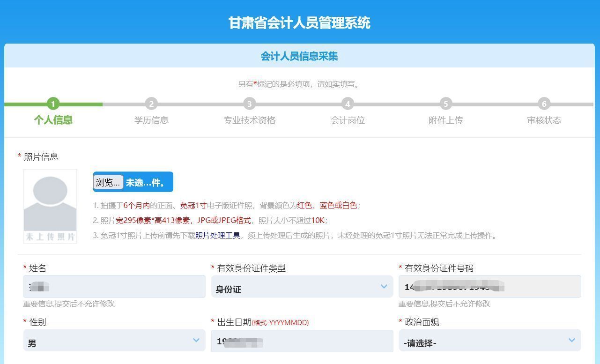
Task: Switch to the 附件上传 tab
Action: click(445, 120)
